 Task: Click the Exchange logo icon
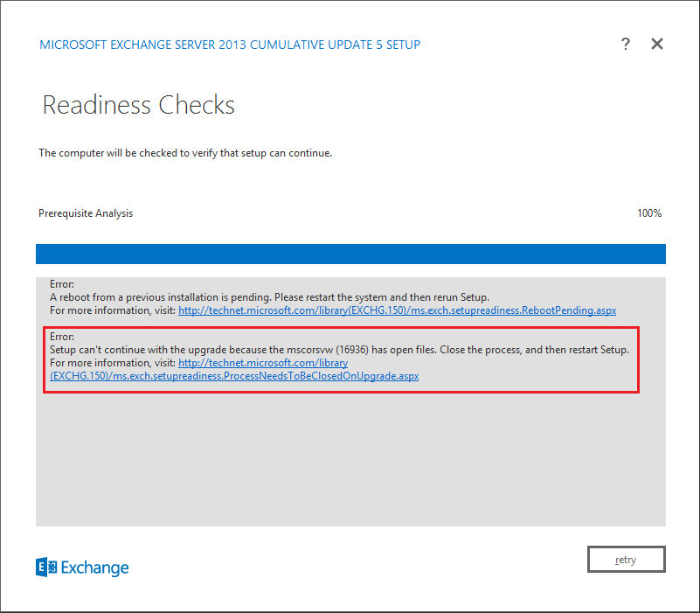(x=46, y=567)
